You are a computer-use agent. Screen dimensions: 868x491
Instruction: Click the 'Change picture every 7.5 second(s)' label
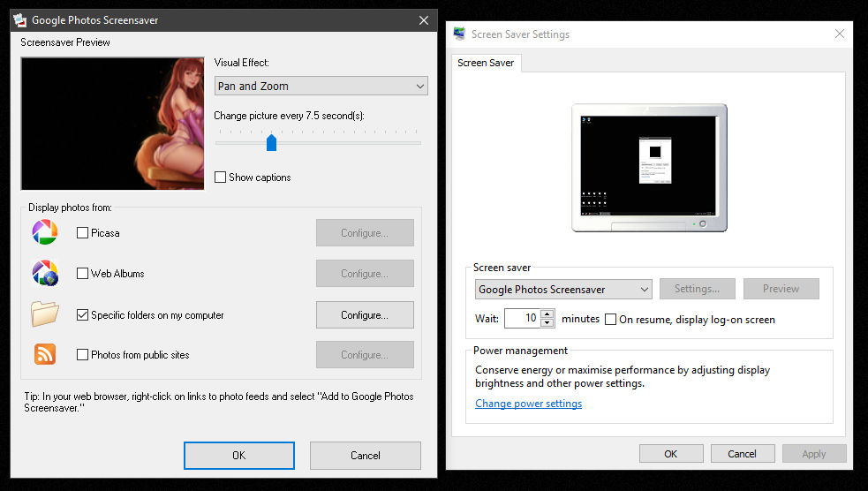click(289, 116)
